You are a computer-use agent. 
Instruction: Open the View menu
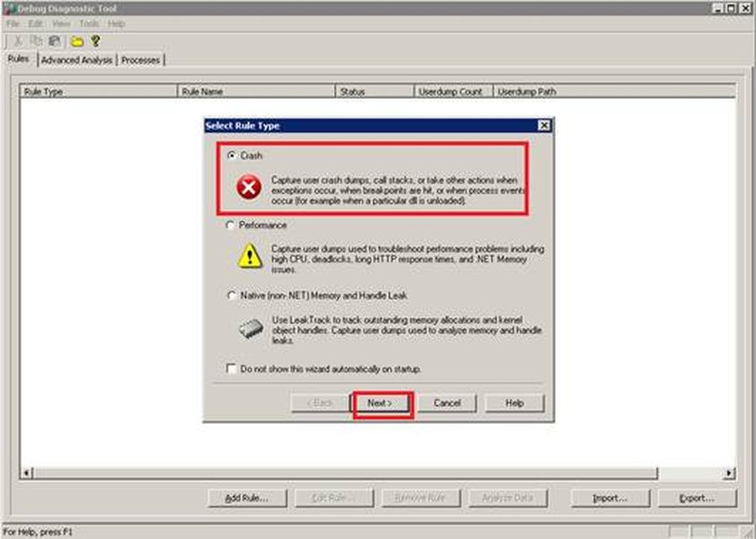pos(61,23)
